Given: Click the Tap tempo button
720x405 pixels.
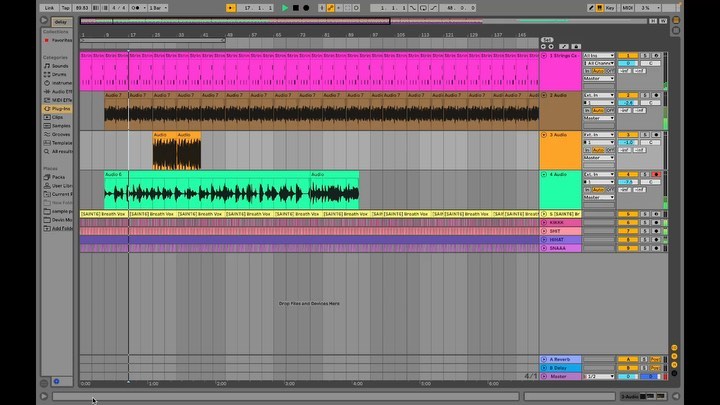Looking at the screenshot, I should 66,7.
